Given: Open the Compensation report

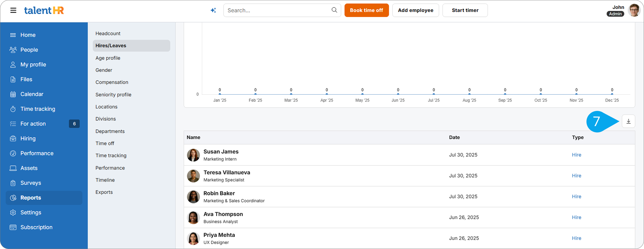Looking at the screenshot, I should 112,82.
